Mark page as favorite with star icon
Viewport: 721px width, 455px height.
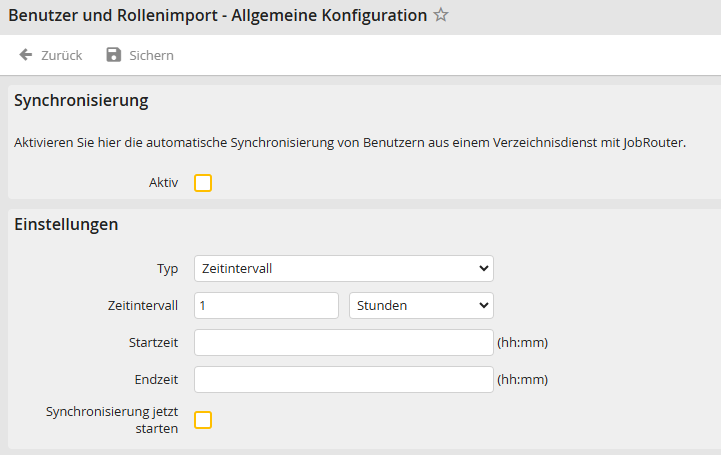click(441, 15)
